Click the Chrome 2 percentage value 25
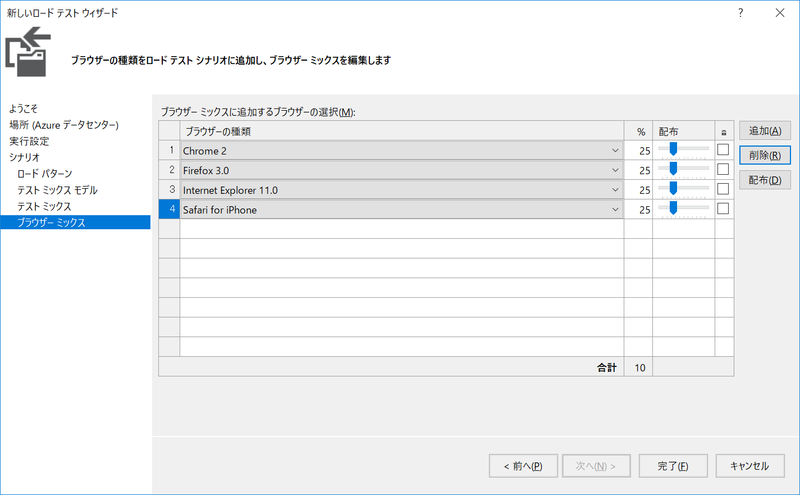Image resolution: width=800 pixels, height=495 pixels. pyautogui.click(x=644, y=151)
